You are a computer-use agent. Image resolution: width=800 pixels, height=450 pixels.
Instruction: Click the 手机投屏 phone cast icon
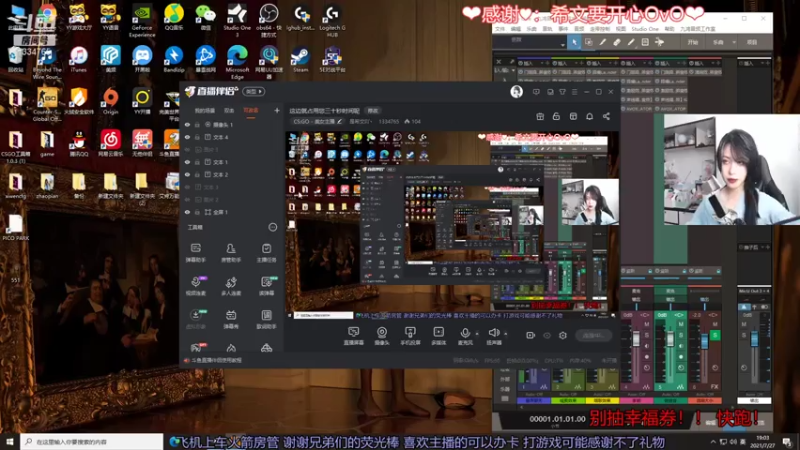click(x=410, y=336)
